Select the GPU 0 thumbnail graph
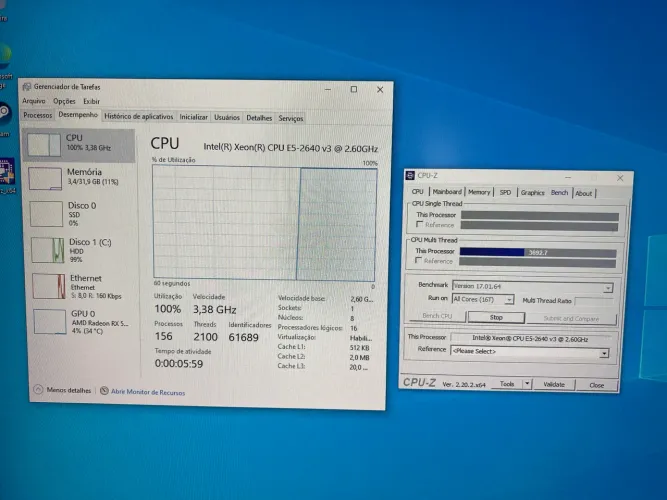Screen dimensions: 667x500 (50, 321)
